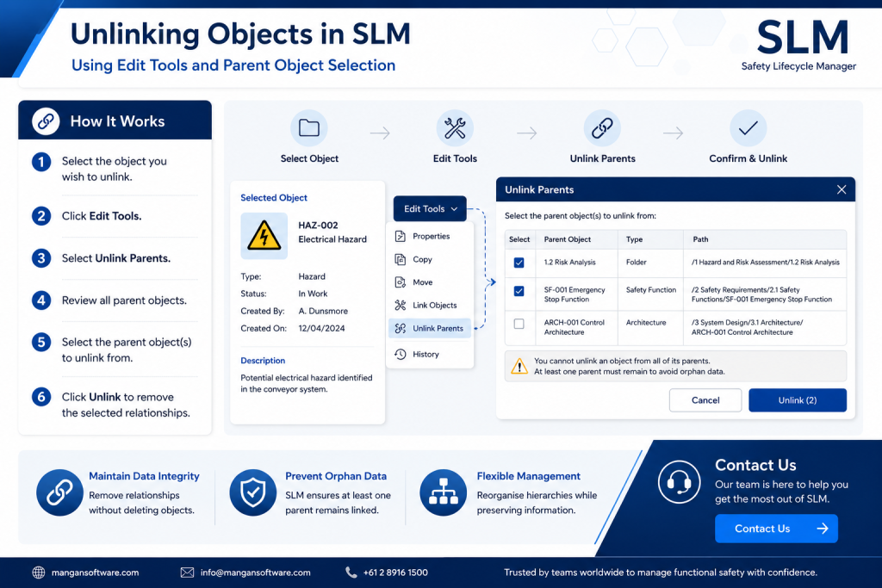
Task: Choose Unlink Parents from the Edit Tools menu
Action: pyautogui.click(x=430, y=328)
